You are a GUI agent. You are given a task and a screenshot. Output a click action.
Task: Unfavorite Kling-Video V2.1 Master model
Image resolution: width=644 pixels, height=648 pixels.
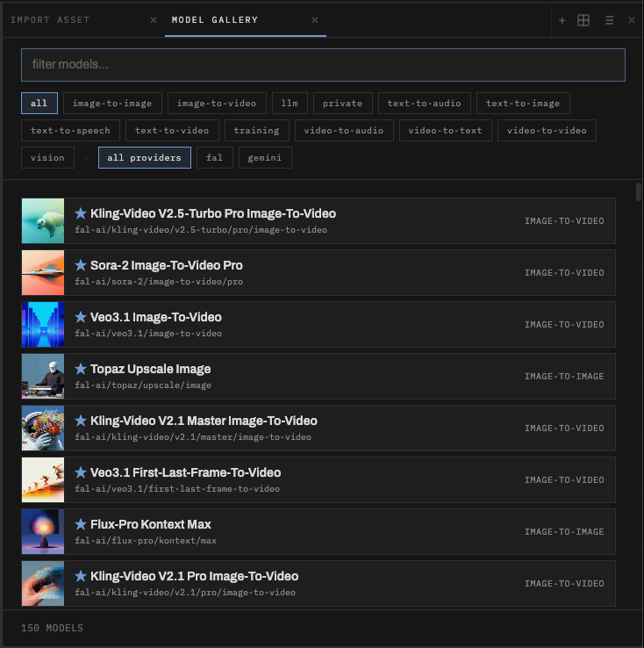[81, 421]
